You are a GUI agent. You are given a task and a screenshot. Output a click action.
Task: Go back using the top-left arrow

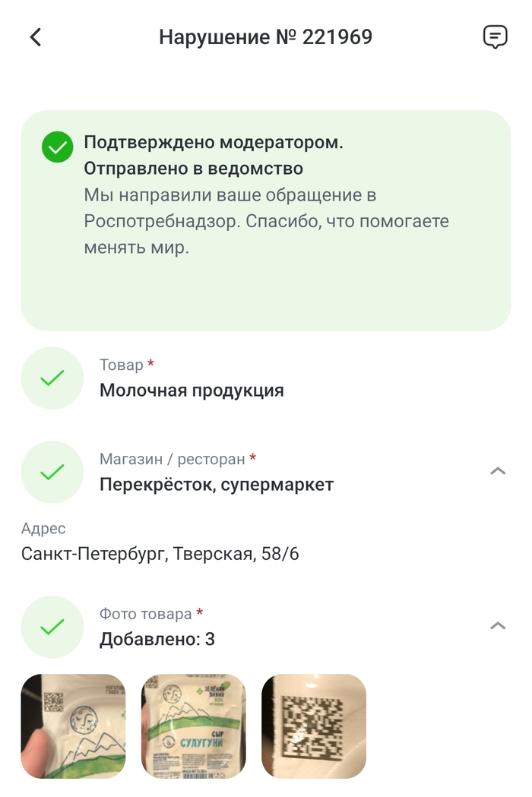(36, 37)
